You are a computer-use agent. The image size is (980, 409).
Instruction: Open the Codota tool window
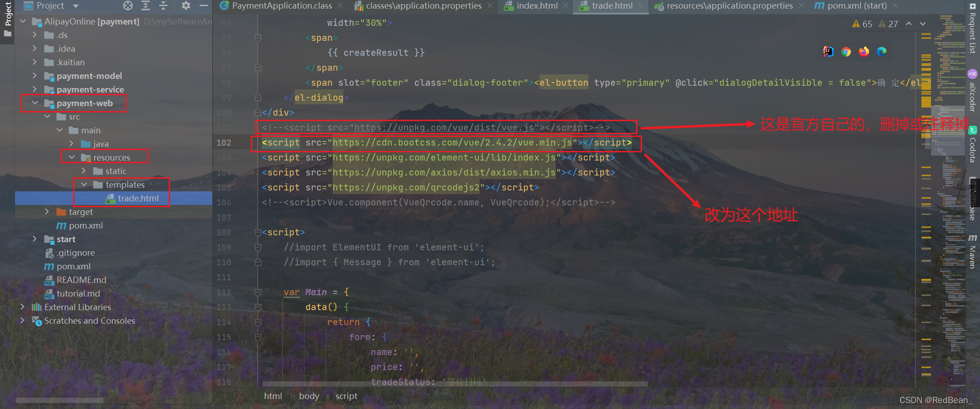(972, 145)
